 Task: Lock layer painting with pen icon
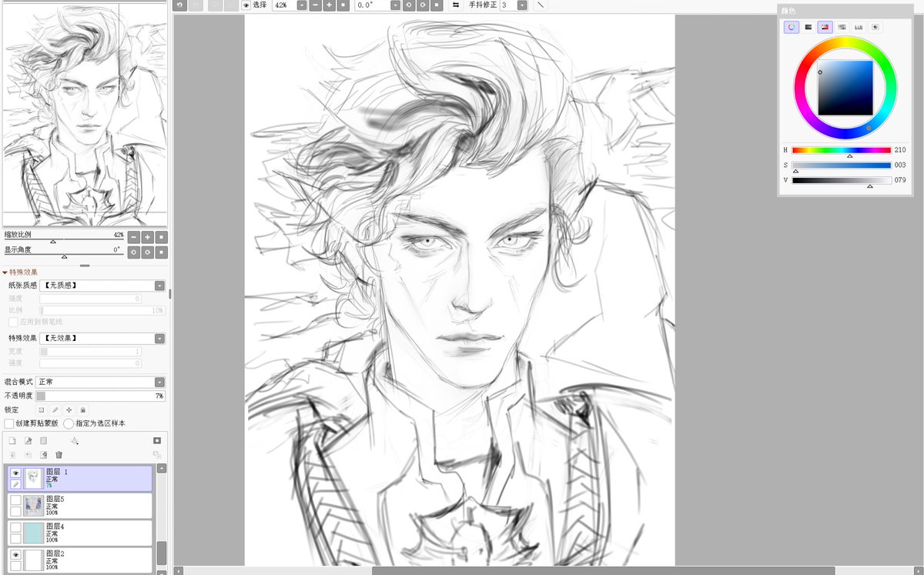pyautogui.click(x=55, y=410)
